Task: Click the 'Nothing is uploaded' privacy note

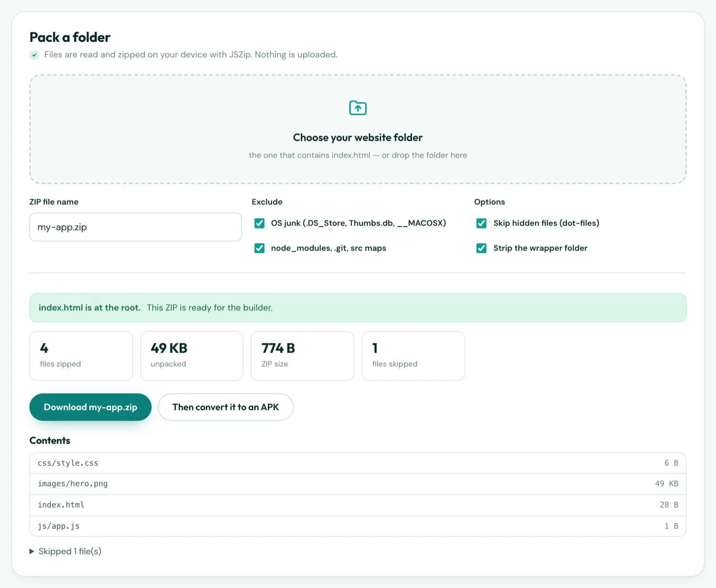Action: coord(296,55)
